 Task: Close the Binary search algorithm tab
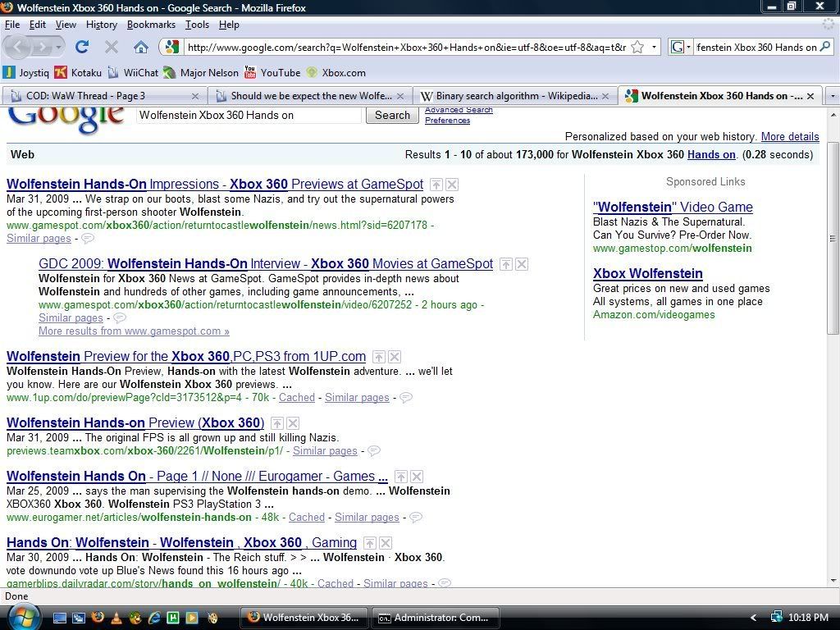click(x=605, y=97)
